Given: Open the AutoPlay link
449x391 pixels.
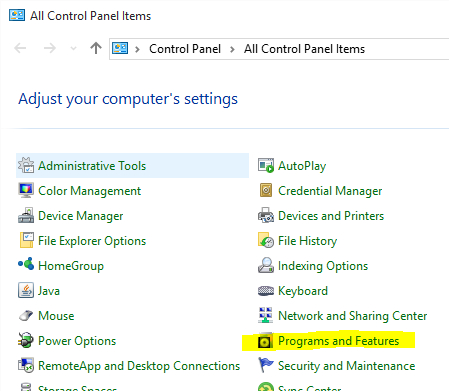Looking at the screenshot, I should (x=302, y=166).
